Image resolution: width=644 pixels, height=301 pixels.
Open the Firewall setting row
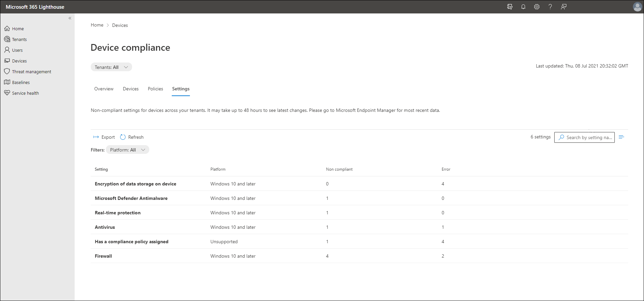click(x=104, y=256)
